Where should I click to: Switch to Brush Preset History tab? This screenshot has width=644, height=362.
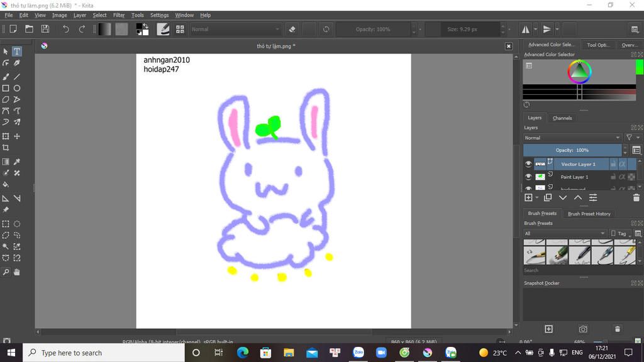589,214
